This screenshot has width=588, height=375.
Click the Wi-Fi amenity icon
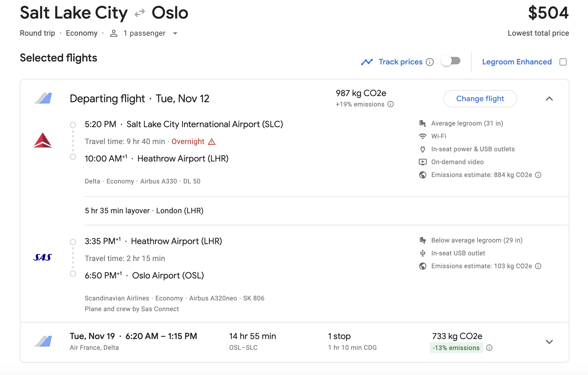[423, 136]
